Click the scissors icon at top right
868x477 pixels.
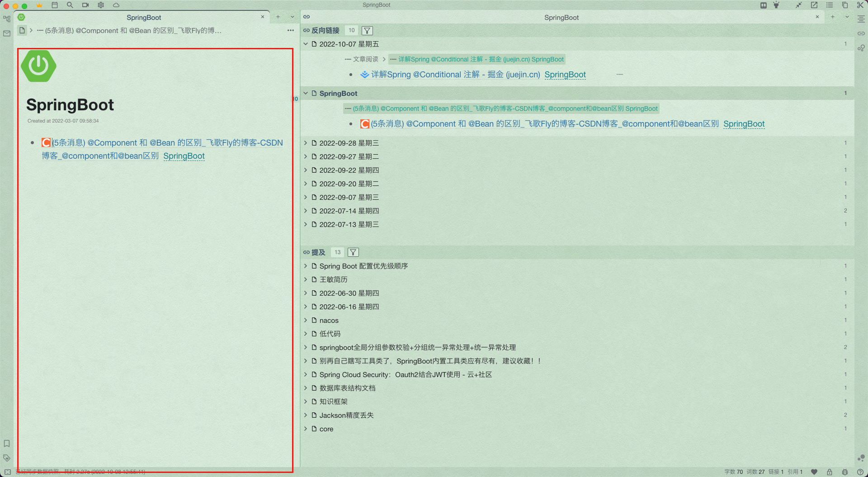click(x=860, y=5)
